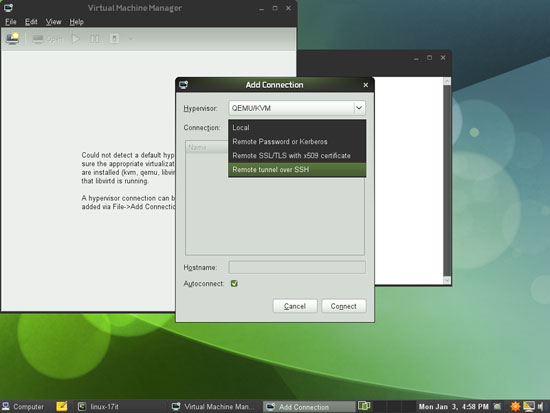Click the volume icon in the system tray
The image size is (550, 413).
point(541,407)
